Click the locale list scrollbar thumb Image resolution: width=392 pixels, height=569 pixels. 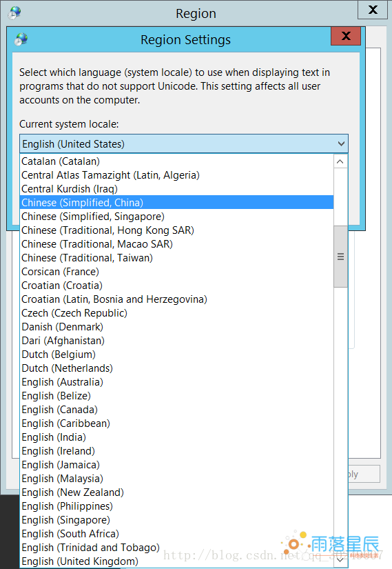[x=340, y=257]
